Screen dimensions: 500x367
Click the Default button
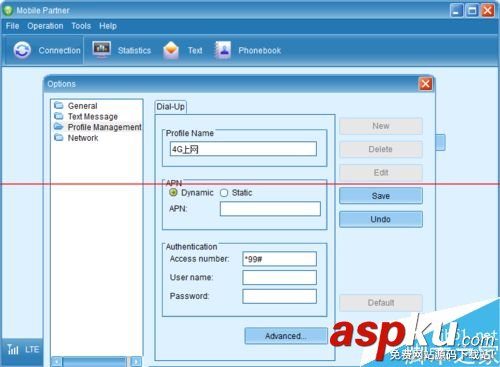(381, 303)
